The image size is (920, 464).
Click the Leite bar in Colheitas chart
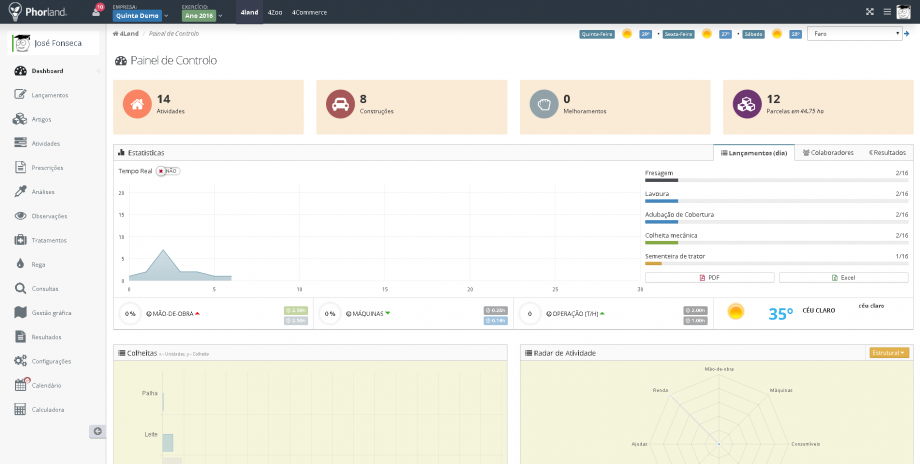click(x=168, y=443)
